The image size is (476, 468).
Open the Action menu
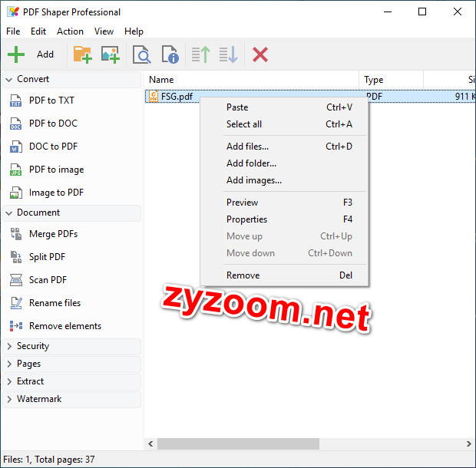coord(70,31)
